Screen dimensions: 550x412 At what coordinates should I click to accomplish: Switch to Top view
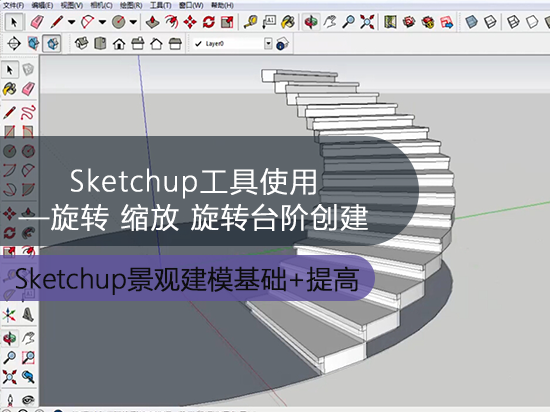pyautogui.click(x=100, y=43)
